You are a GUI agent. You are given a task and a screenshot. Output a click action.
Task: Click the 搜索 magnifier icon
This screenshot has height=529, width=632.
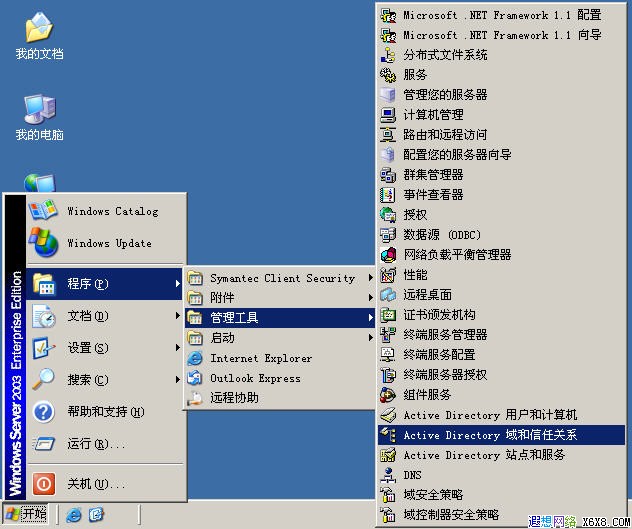[x=44, y=379]
